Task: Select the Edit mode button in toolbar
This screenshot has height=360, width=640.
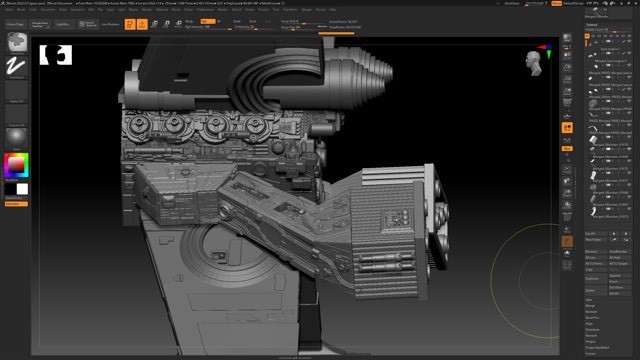Action: [x=130, y=24]
